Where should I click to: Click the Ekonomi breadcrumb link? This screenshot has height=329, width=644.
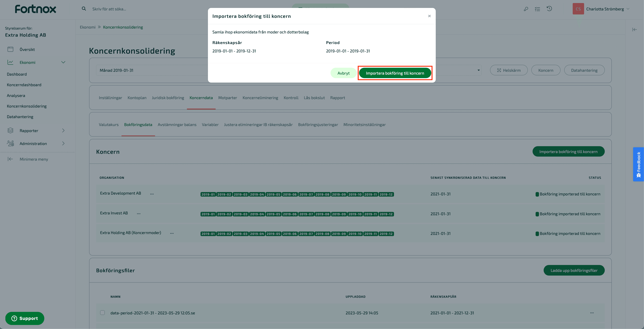[x=88, y=27]
